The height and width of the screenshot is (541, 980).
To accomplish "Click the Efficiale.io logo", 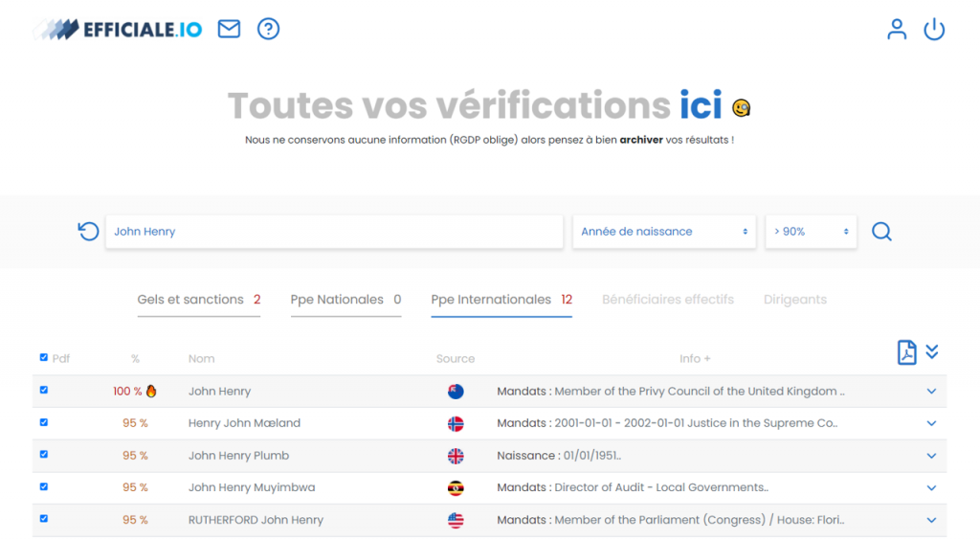I will tap(118, 29).
